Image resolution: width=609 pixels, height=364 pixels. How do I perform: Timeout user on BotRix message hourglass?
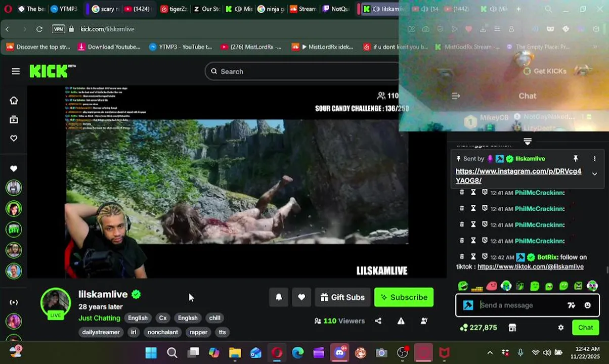(x=473, y=257)
